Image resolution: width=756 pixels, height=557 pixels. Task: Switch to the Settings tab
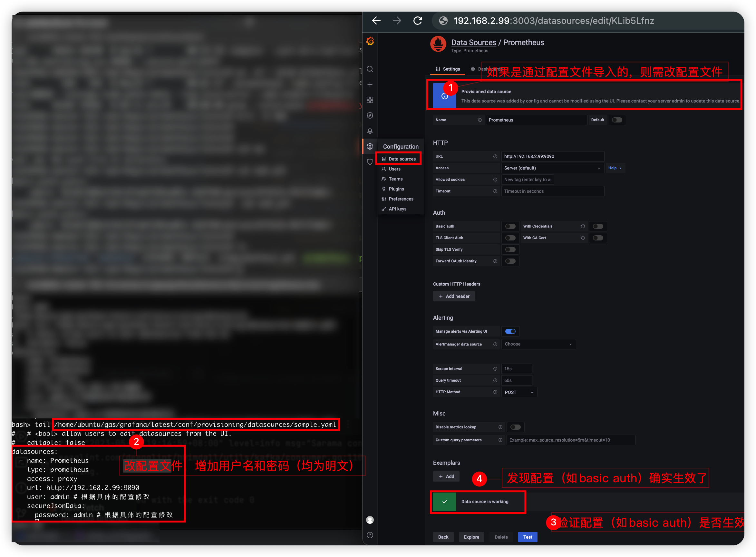coord(448,69)
